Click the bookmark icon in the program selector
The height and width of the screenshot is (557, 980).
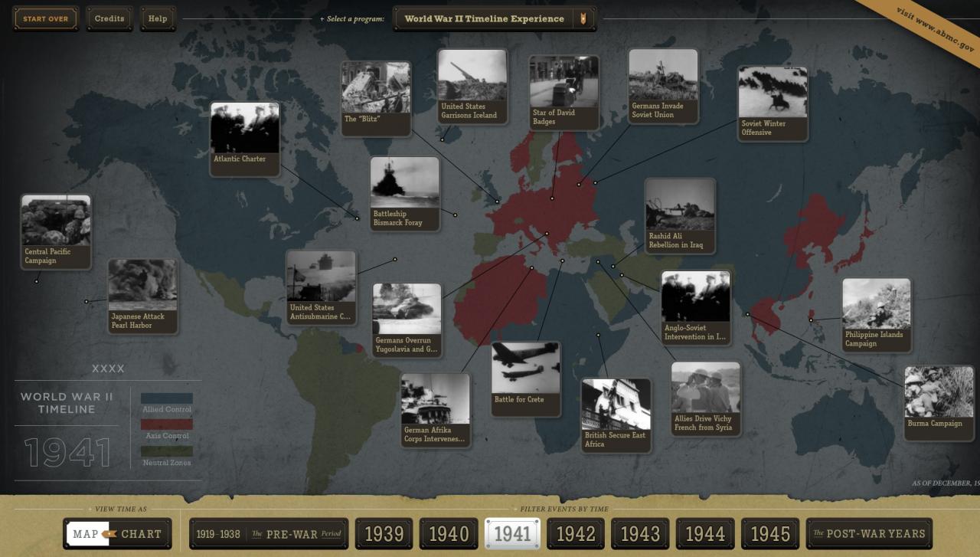click(x=585, y=18)
